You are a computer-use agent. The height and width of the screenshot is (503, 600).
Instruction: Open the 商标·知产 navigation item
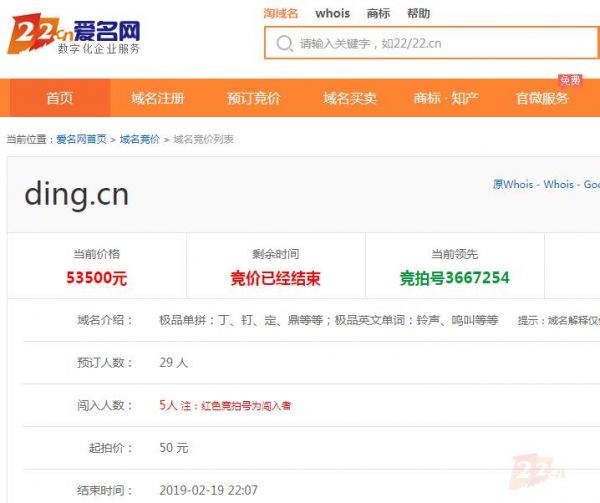(x=446, y=98)
